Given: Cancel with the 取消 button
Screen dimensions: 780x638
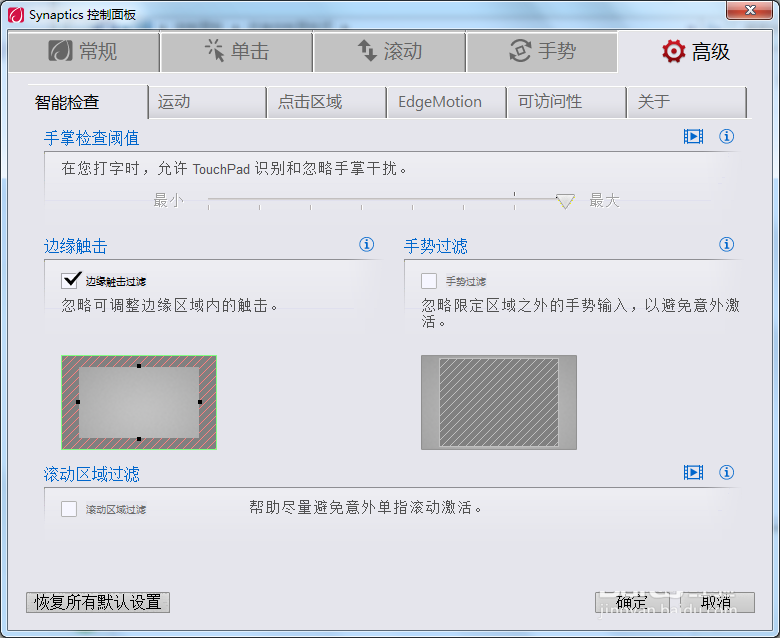Looking at the screenshot, I should (x=717, y=603).
